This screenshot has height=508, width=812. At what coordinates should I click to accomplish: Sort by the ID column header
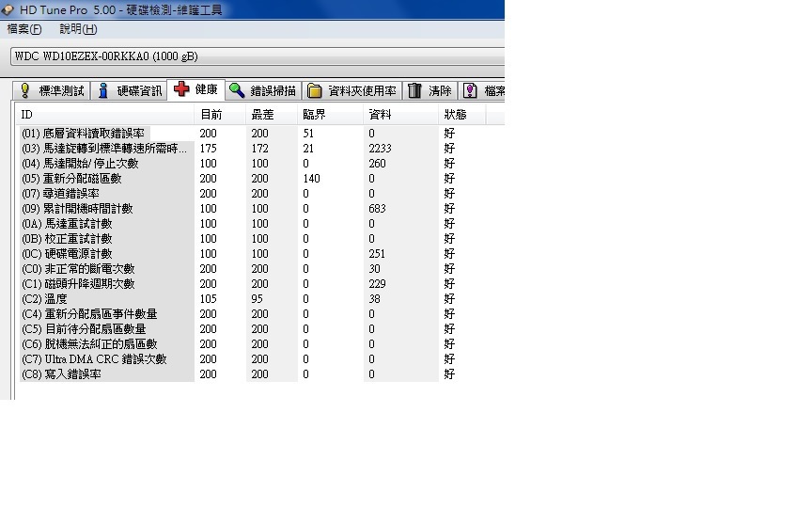(105, 115)
